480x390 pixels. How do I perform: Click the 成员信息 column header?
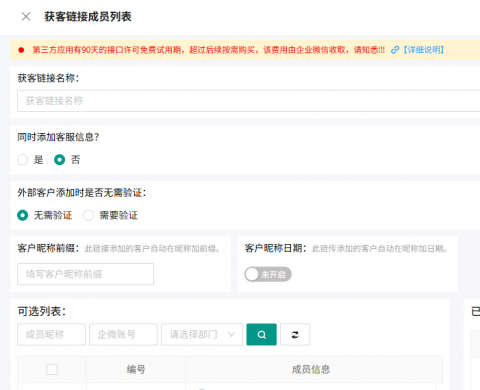click(311, 369)
